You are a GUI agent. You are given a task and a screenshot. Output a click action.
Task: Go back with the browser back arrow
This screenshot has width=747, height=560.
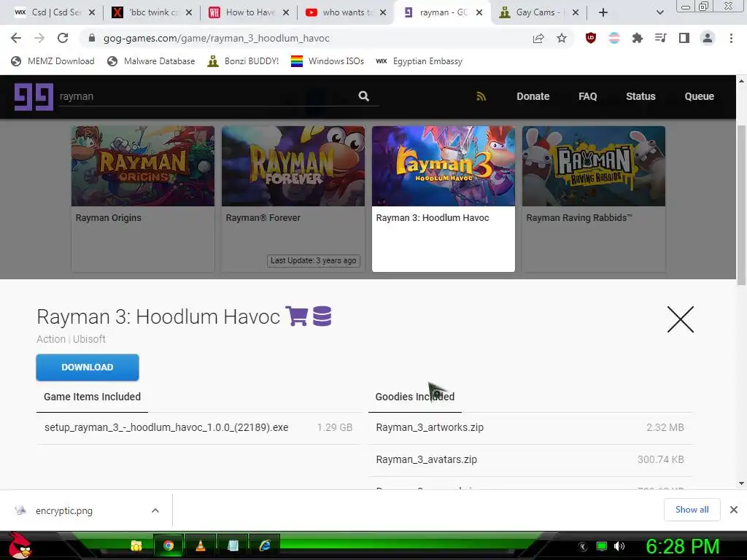point(16,38)
